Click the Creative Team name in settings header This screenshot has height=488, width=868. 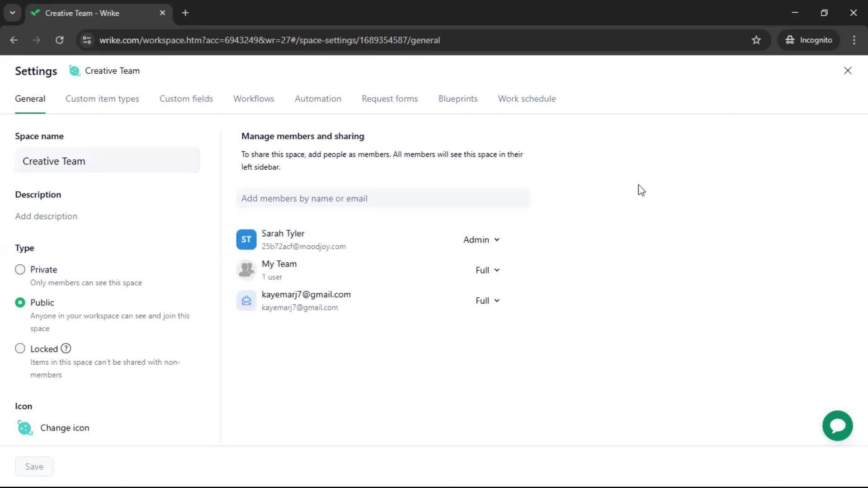[112, 70]
